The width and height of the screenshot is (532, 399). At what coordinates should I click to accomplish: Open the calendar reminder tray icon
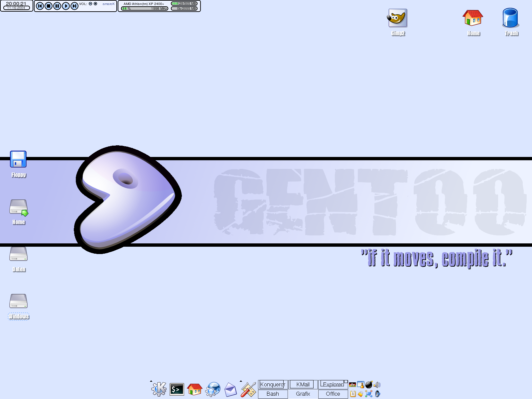pyautogui.click(x=361, y=385)
